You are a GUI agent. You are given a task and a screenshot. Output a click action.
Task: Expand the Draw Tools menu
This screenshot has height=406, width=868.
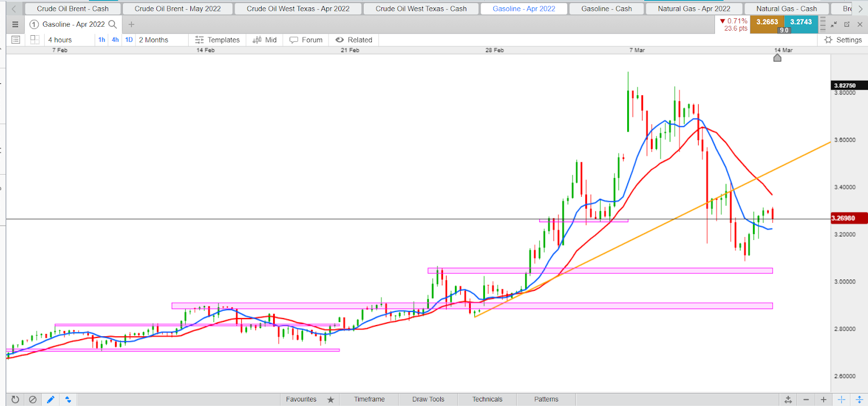428,399
